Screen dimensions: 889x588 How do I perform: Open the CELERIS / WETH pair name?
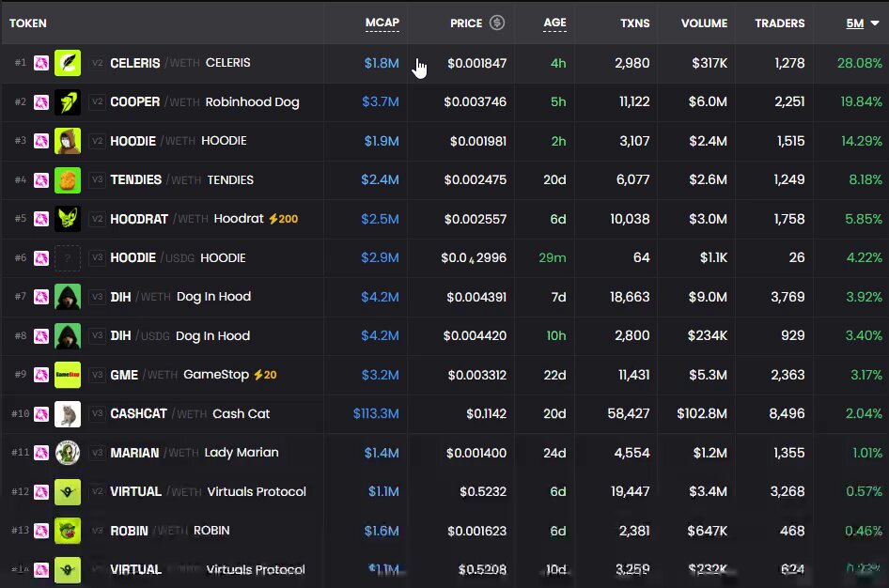pyautogui.click(x=180, y=63)
